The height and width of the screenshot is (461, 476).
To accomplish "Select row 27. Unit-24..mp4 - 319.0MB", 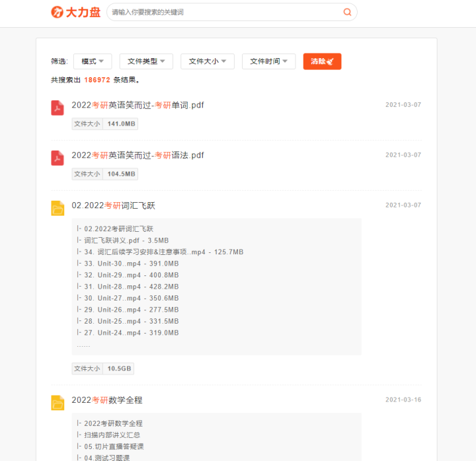I will (128, 333).
